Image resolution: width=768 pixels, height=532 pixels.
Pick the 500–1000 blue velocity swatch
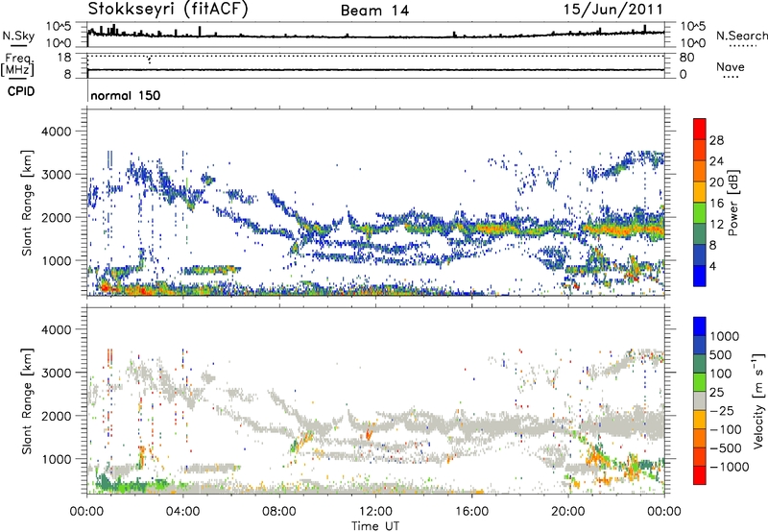(700, 345)
